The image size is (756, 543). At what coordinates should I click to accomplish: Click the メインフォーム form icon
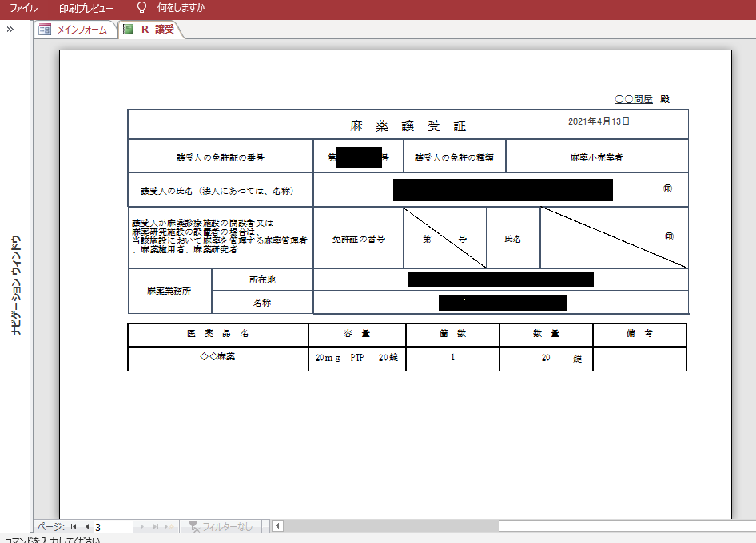click(45, 30)
